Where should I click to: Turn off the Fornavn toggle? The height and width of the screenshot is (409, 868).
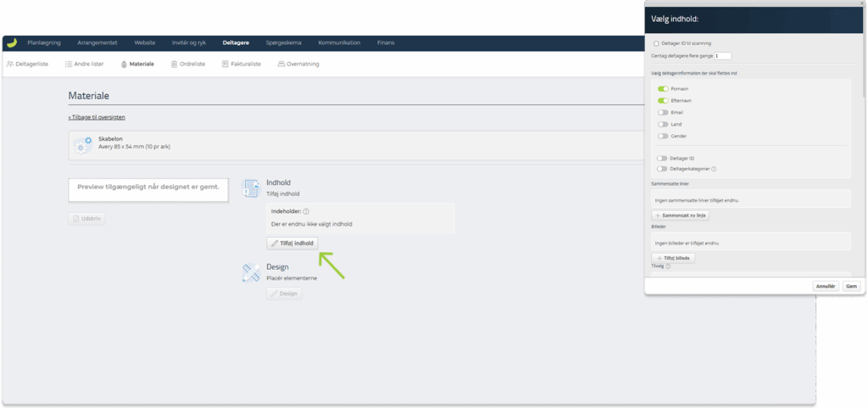(662, 88)
